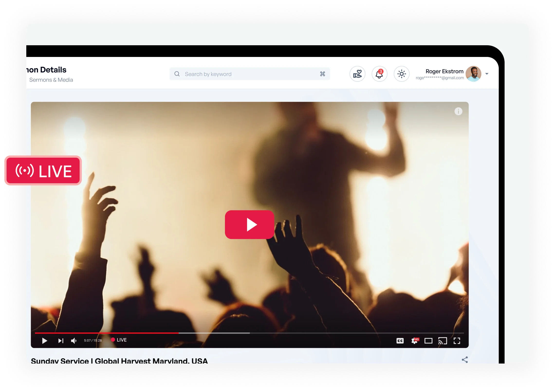Seek using the red progress bar
This screenshot has height=392, width=555.
107,333
